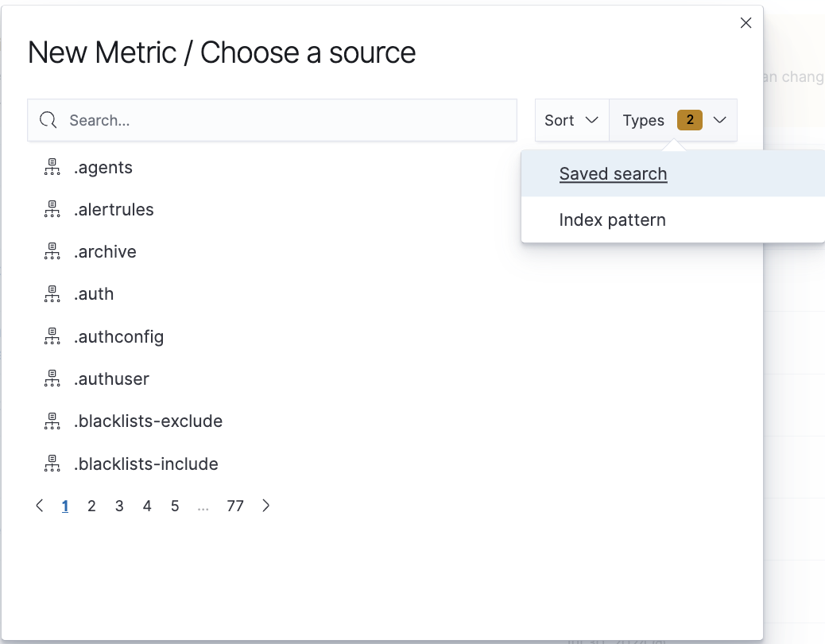Click the icon next to .archive
This screenshot has width=825, height=644.
tap(52, 252)
